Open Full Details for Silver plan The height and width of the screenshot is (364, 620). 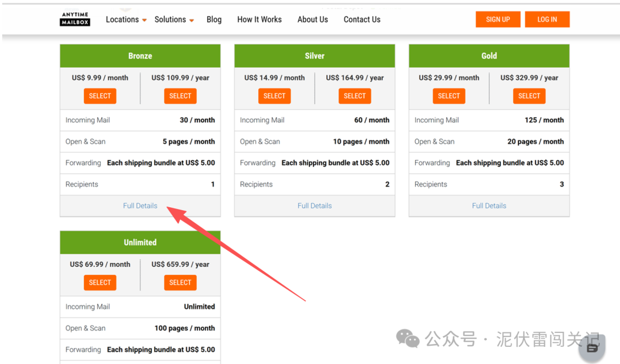[x=315, y=206]
